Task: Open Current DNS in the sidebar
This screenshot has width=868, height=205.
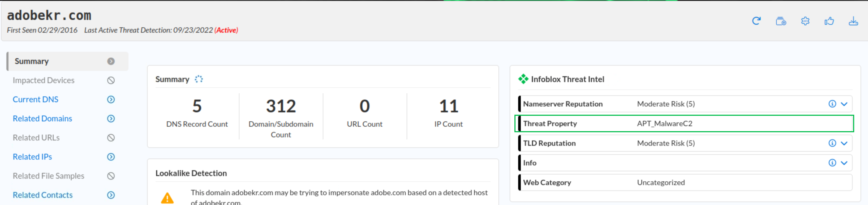Action: pos(35,100)
